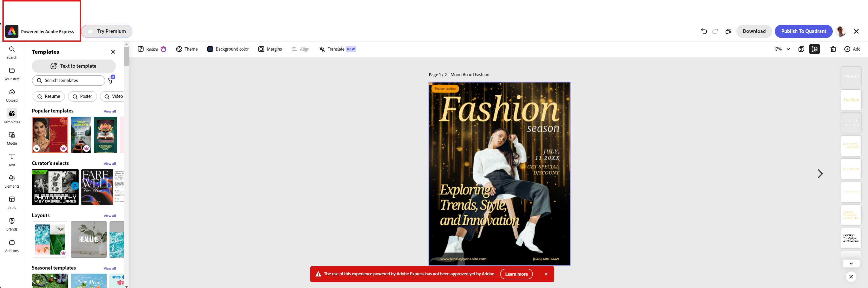The width and height of the screenshot is (868, 288).
Task: Open the Background color swatch
Action: [x=210, y=49]
